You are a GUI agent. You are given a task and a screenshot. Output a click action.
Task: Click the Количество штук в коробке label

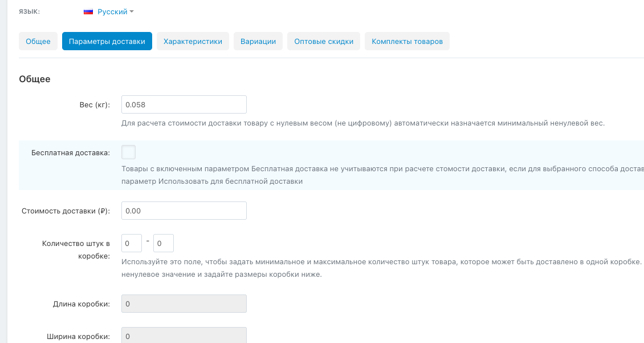tap(76, 249)
